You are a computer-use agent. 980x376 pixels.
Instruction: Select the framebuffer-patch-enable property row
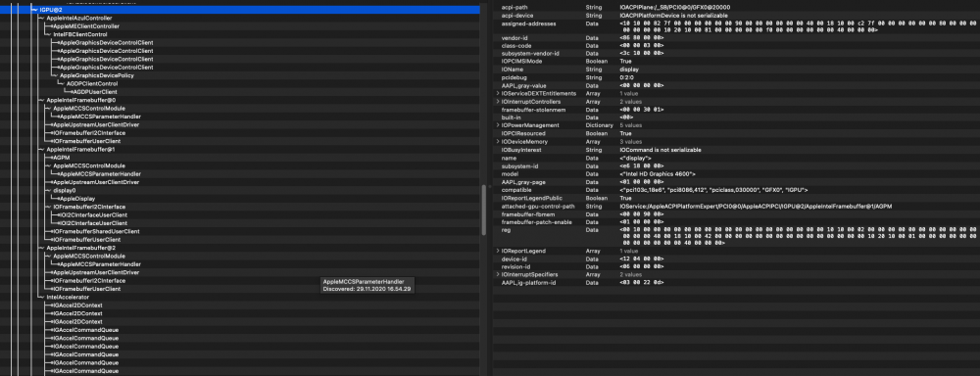coord(736,221)
